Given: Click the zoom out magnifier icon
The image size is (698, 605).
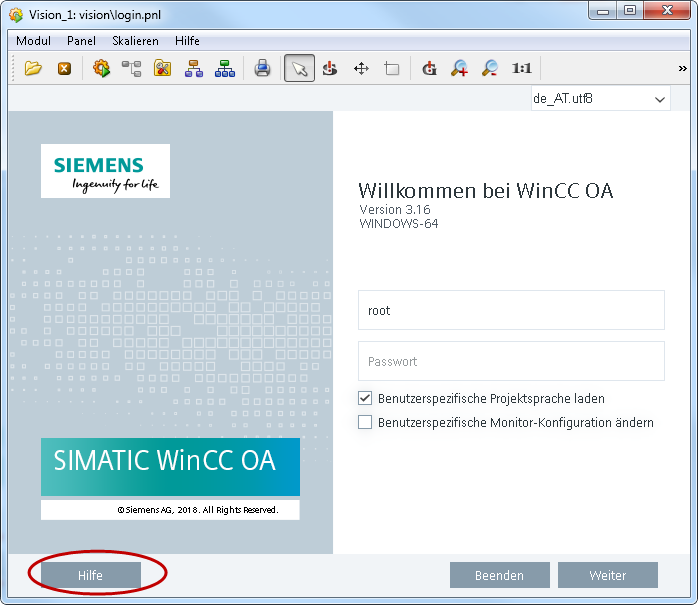Looking at the screenshot, I should (490, 69).
